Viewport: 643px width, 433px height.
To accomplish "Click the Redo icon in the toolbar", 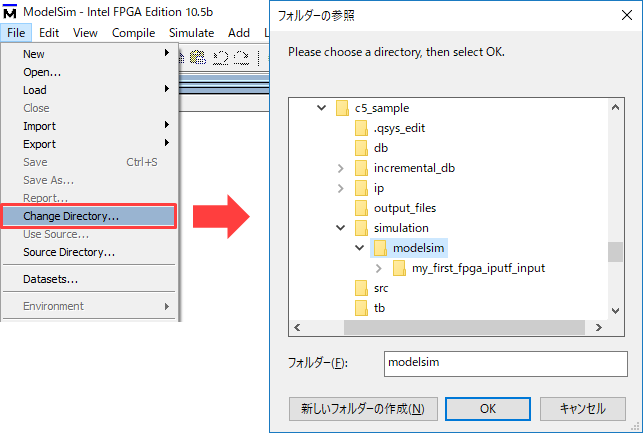I will pyautogui.click(x=239, y=55).
